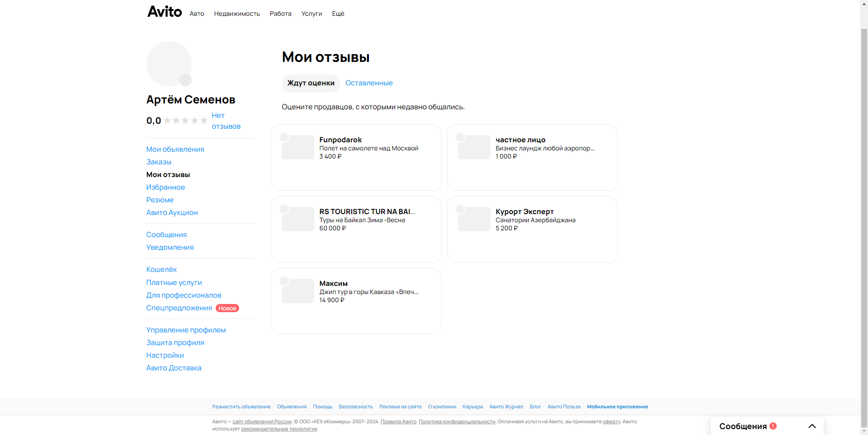868x435 pixels.
Task: Open the Работа category in top navigation
Action: 281,14
